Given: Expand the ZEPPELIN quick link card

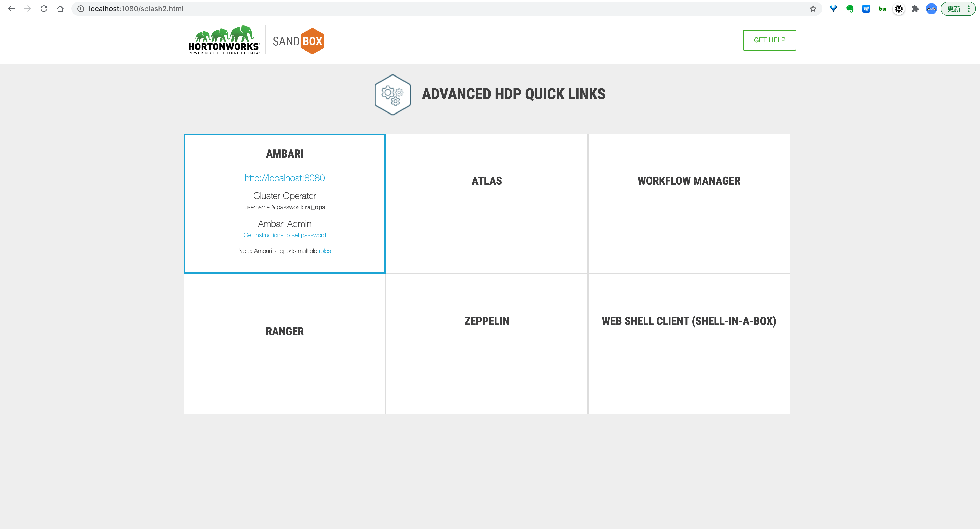Looking at the screenshot, I should 487,344.
